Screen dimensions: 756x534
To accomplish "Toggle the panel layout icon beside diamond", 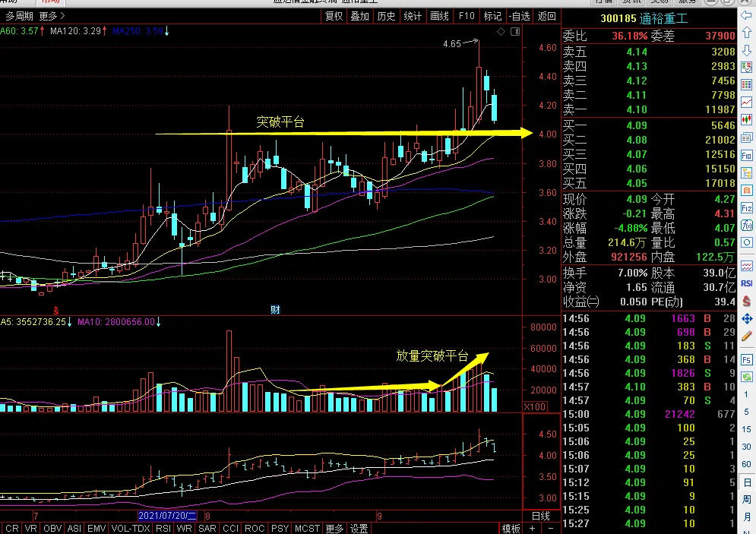I will tap(515, 32).
